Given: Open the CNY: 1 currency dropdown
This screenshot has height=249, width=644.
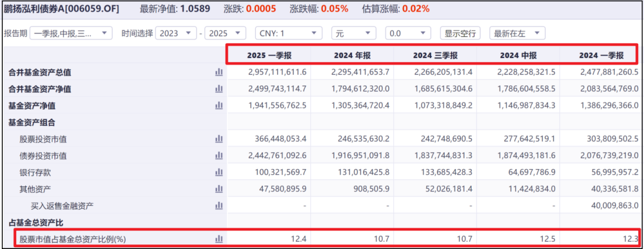Looking at the screenshot, I should (289, 33).
